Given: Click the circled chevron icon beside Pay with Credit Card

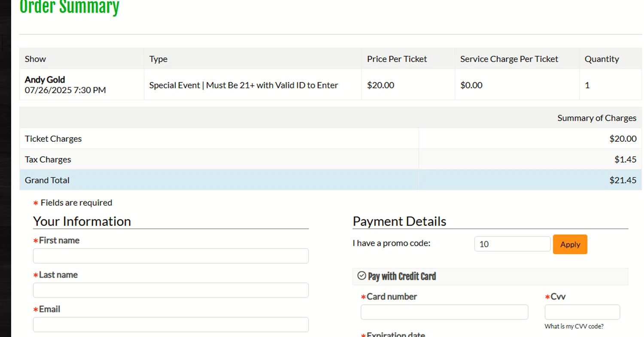Looking at the screenshot, I should (361, 276).
